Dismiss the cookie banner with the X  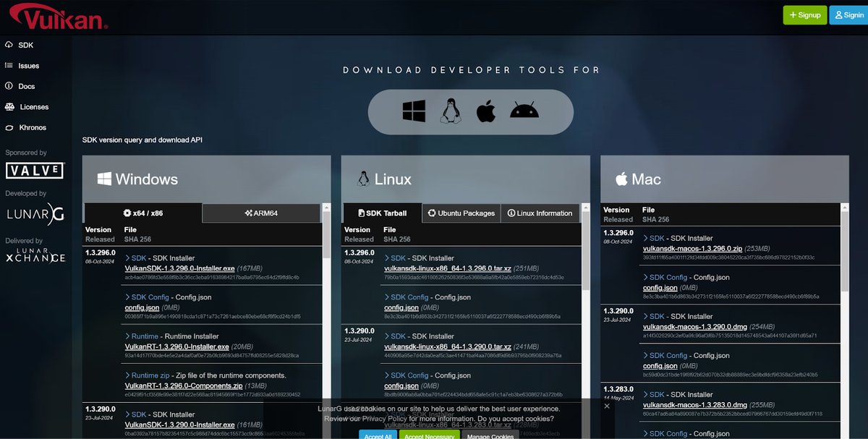point(607,406)
